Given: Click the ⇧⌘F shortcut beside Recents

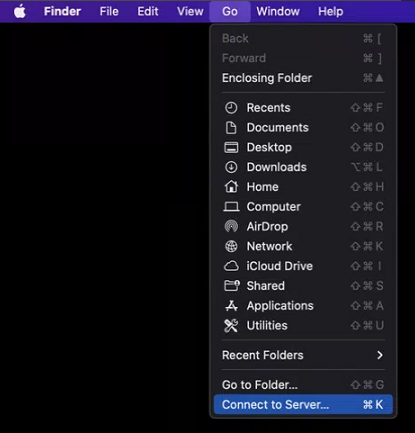Looking at the screenshot, I should click(x=367, y=108).
